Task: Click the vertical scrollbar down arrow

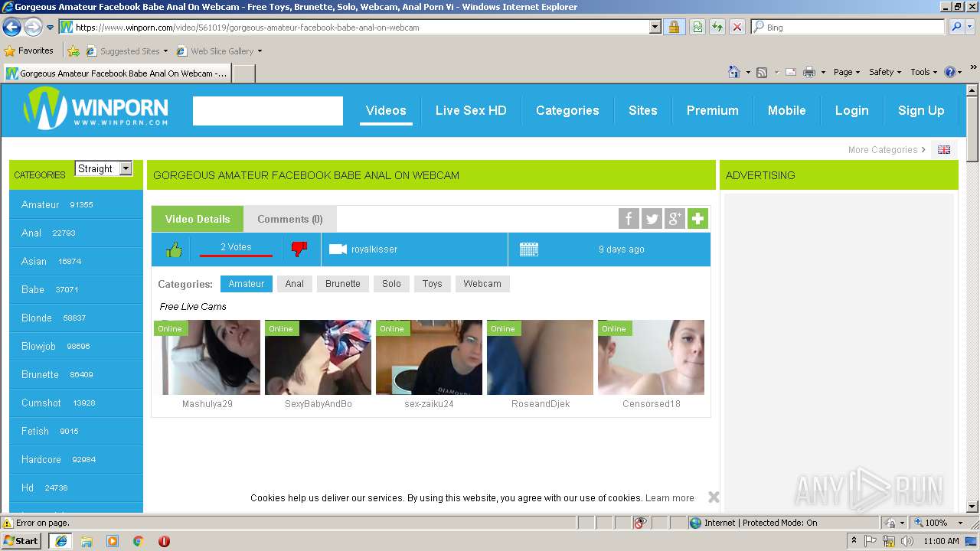Action: 972,506
